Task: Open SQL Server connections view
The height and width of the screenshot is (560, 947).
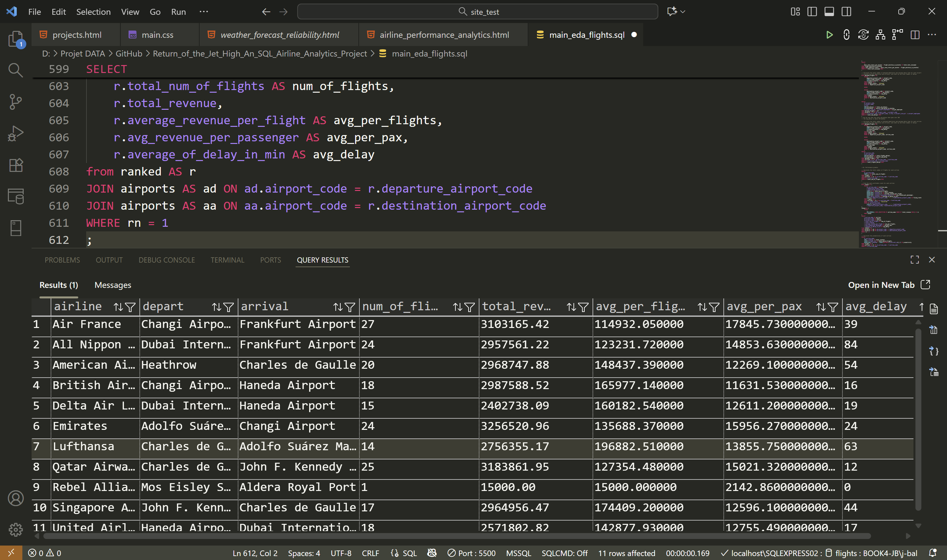Action: [15, 196]
